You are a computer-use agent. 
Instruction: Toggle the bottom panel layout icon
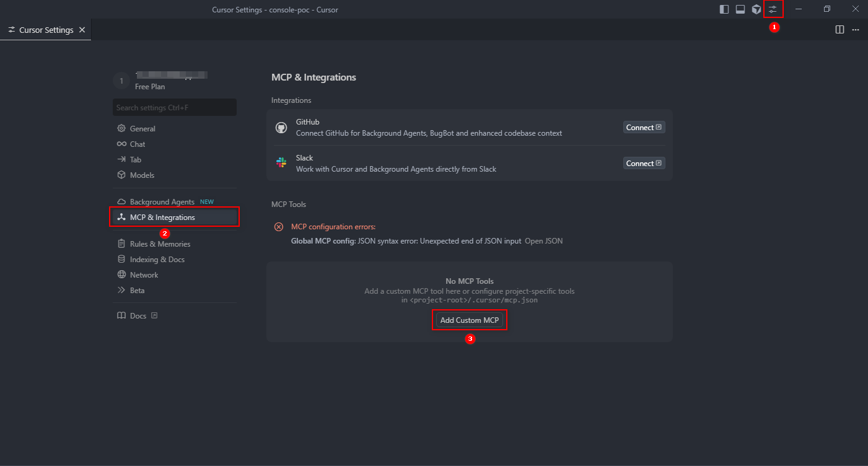740,9
